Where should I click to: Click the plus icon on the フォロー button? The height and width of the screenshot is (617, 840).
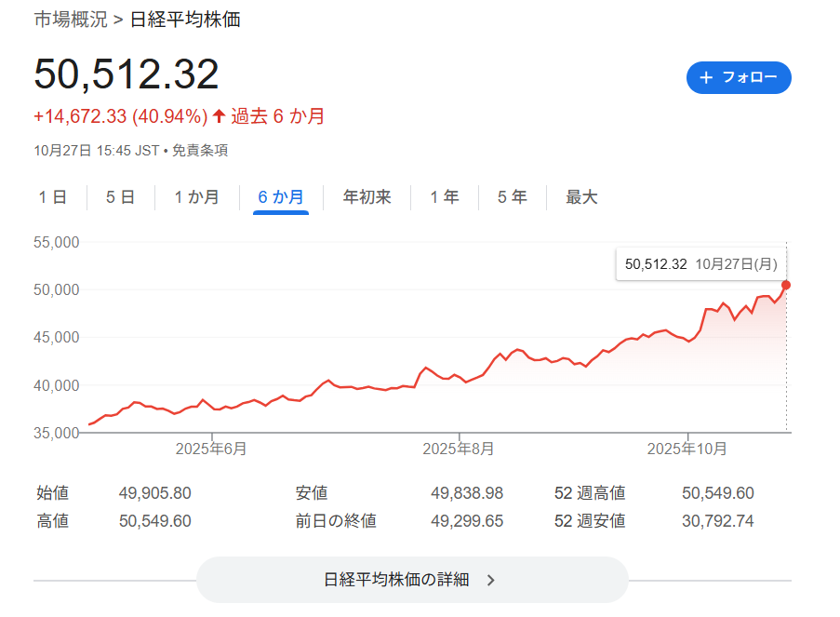(706, 78)
